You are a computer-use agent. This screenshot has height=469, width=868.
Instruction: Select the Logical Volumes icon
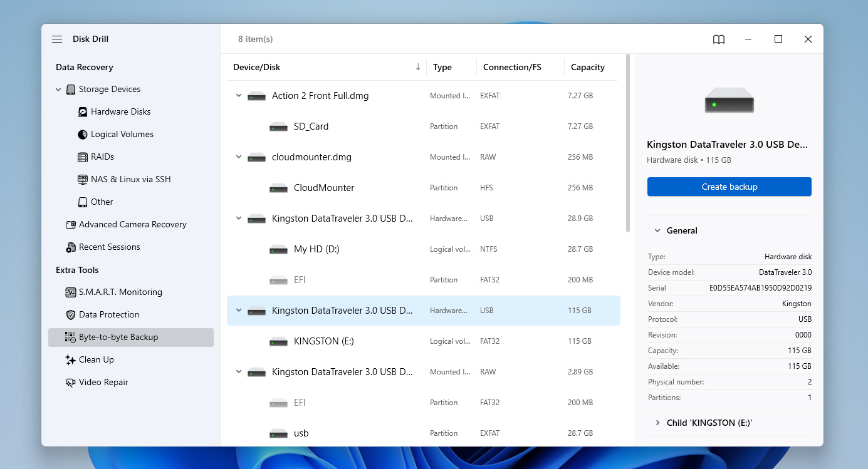tap(81, 134)
